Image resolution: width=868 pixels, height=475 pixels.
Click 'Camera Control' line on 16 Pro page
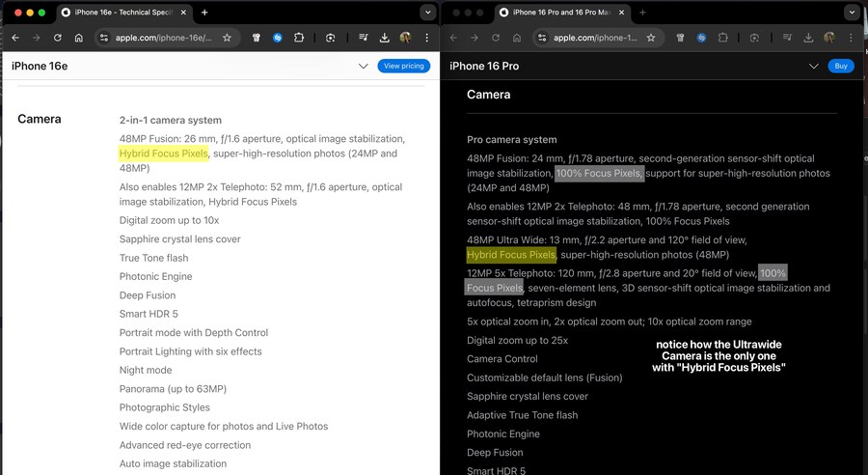click(502, 359)
